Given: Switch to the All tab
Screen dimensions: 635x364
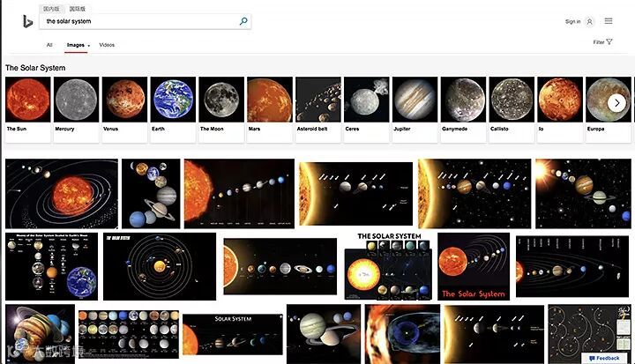Looking at the screenshot, I should click(49, 45).
